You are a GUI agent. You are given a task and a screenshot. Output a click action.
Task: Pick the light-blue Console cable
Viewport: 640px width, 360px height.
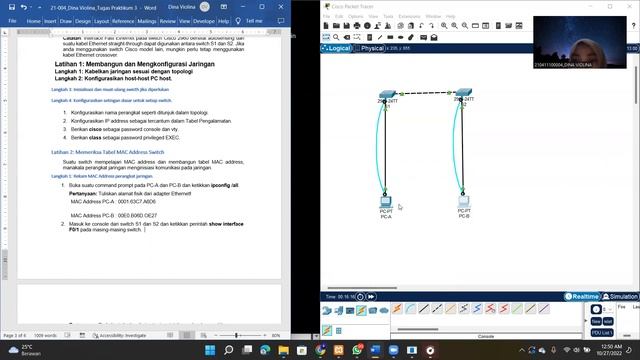[411, 309]
